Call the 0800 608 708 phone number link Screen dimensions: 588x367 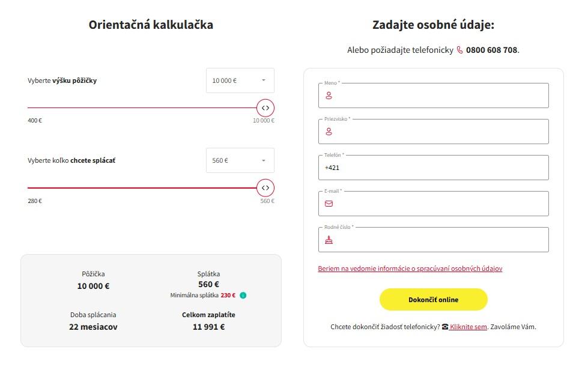(x=491, y=50)
